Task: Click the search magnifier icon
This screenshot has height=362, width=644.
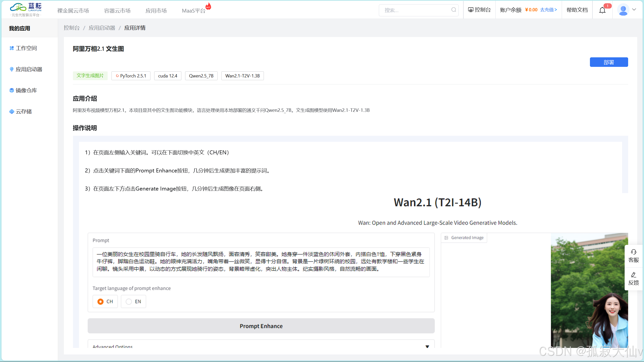Action: pyautogui.click(x=454, y=10)
